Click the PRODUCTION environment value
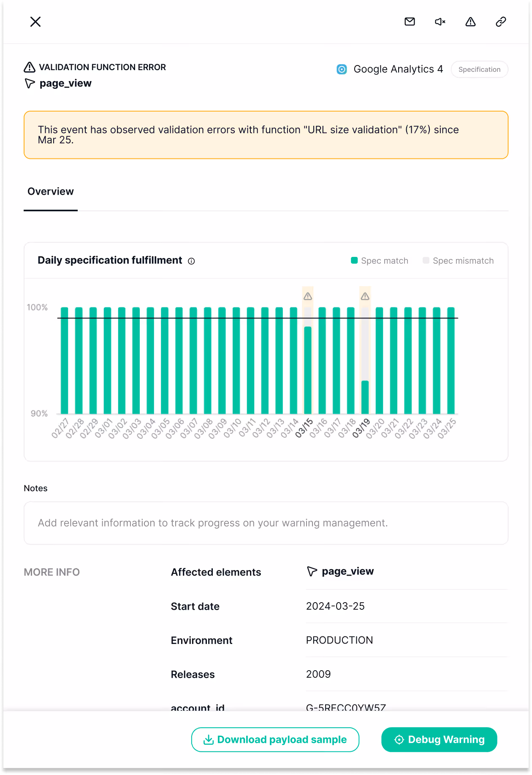Screen dimensions: 532x775 [339, 640]
